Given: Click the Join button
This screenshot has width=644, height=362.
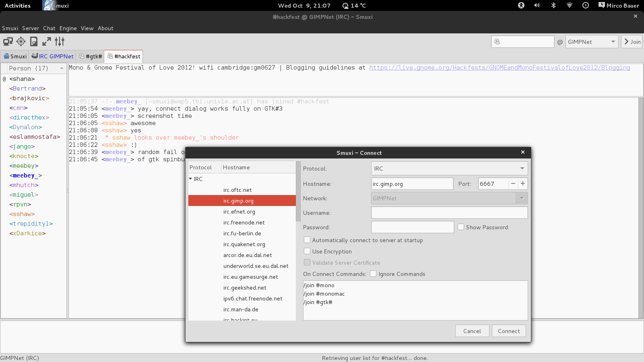Looking at the screenshot, I should (x=632, y=42).
